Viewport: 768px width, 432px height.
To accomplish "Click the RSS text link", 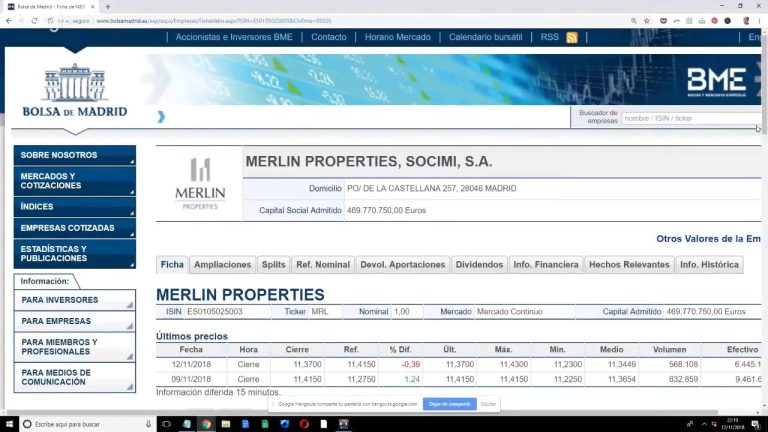I will [550, 37].
